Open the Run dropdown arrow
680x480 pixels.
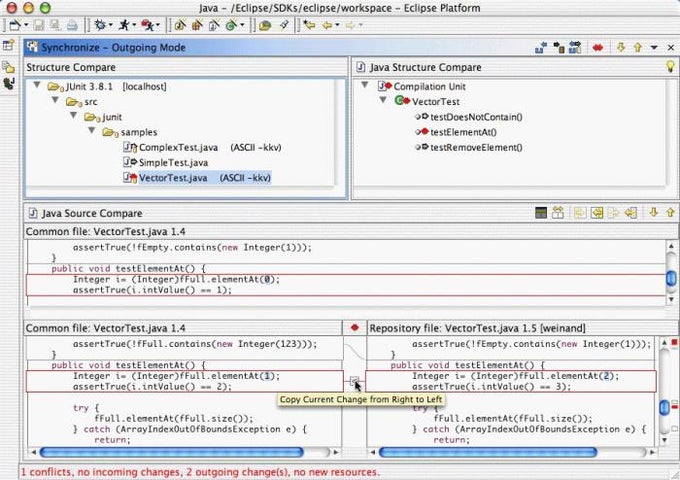pos(134,25)
